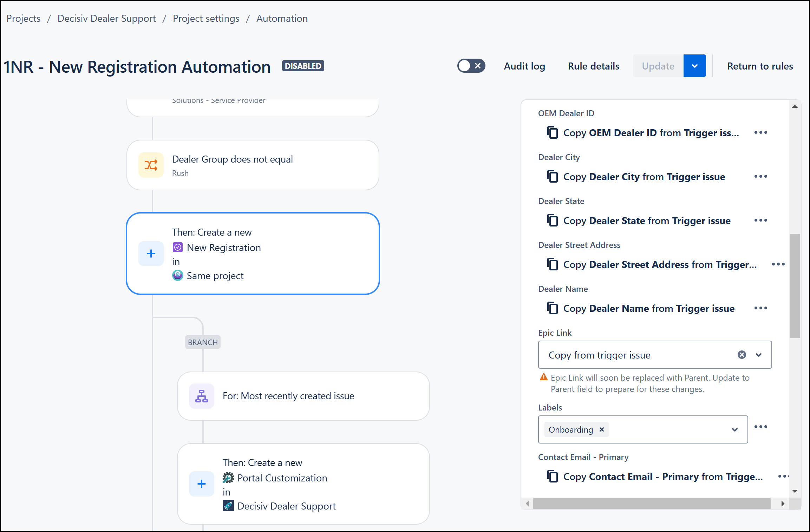Open more options for OEM Dealer ID
810x532 pixels.
(x=761, y=132)
